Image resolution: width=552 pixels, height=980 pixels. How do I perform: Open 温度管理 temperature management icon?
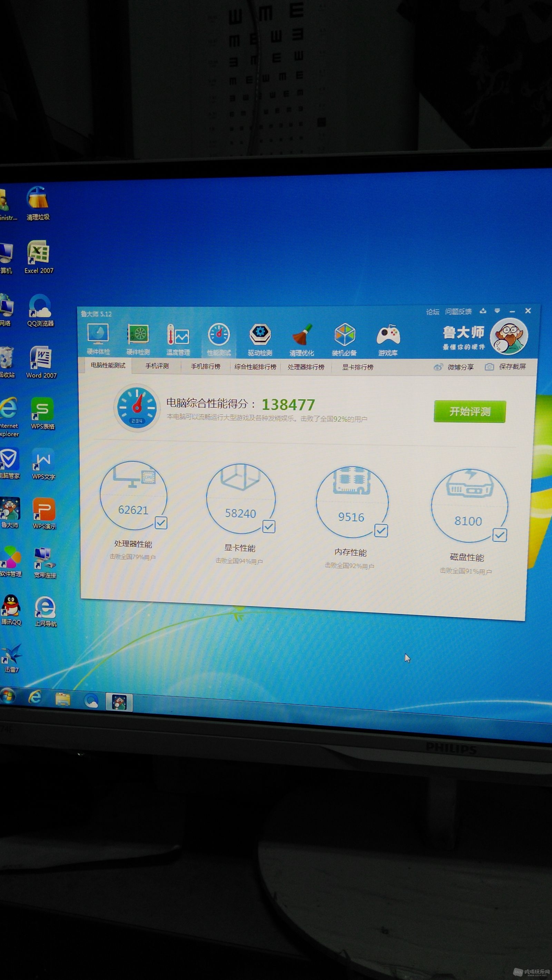(178, 340)
